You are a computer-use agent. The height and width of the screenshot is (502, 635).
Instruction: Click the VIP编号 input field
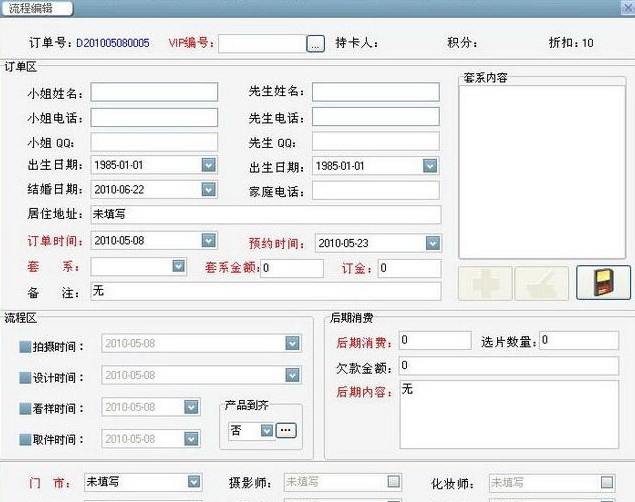pyautogui.click(x=262, y=44)
